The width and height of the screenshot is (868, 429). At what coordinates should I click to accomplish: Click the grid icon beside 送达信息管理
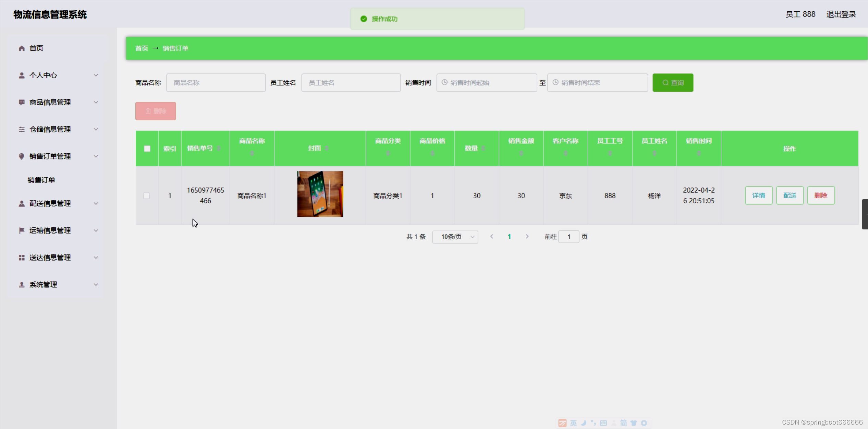[x=22, y=258]
